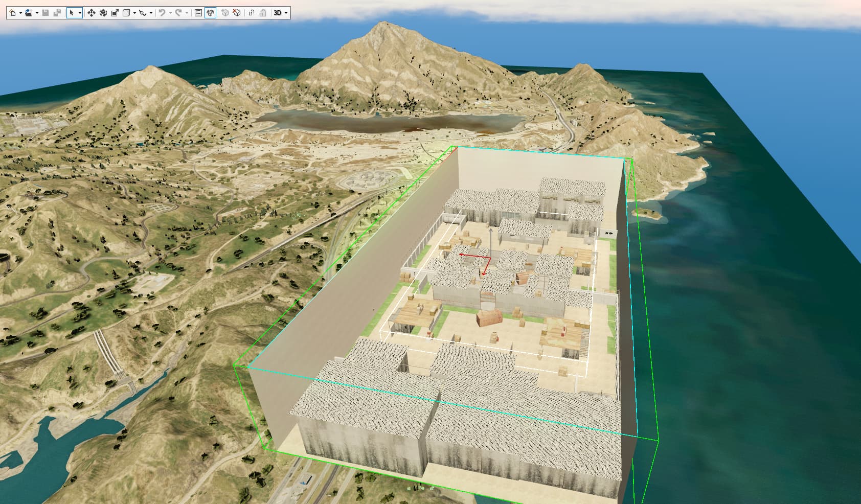Toggle the pointer selection mode
This screenshot has width=861, height=504.
coord(72,13)
